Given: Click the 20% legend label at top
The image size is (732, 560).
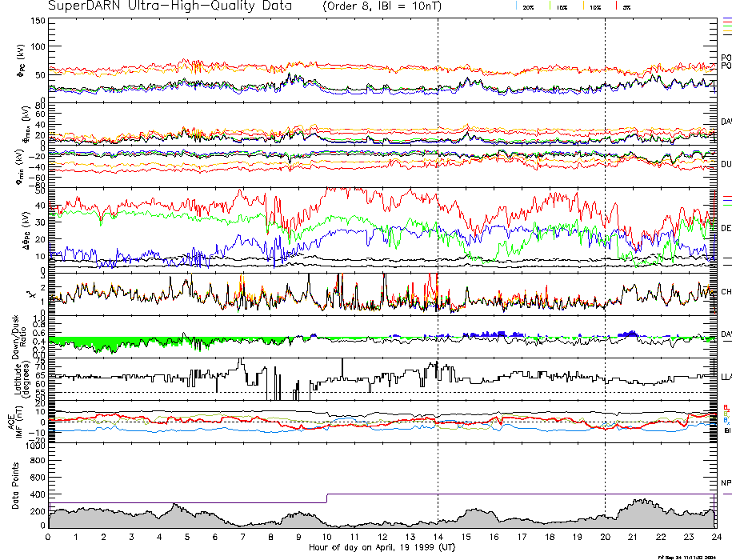Looking at the screenshot, I should click(x=528, y=6).
